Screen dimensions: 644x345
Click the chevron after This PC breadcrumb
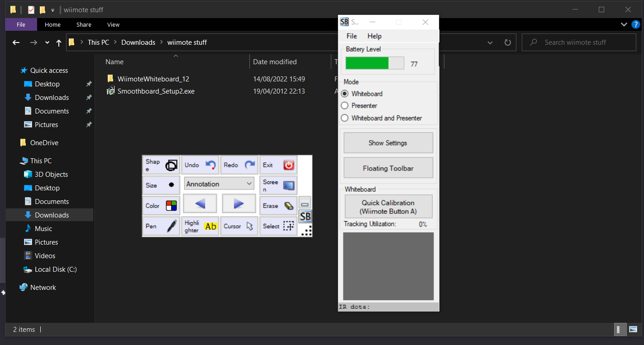[x=115, y=43]
